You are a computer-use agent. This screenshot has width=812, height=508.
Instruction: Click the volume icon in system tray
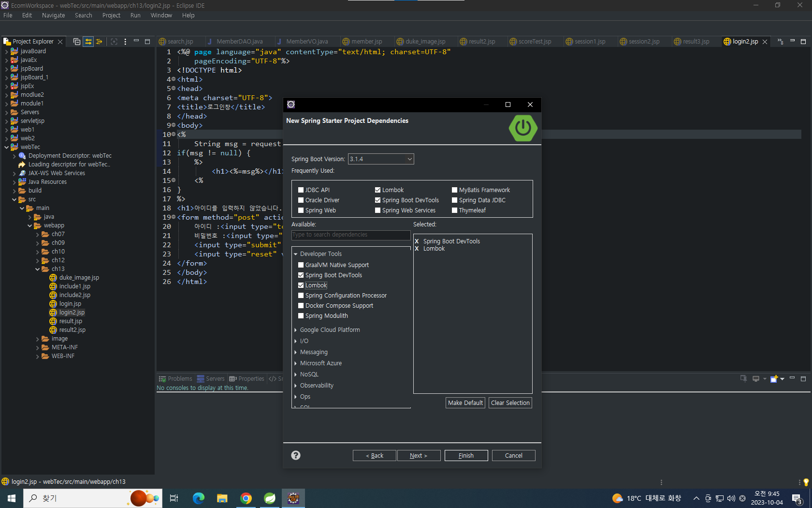731,498
